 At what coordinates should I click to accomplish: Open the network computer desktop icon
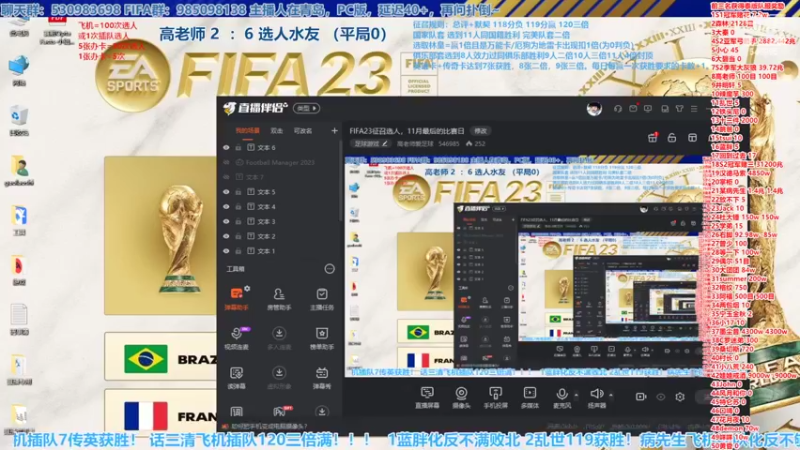pyautogui.click(x=18, y=70)
